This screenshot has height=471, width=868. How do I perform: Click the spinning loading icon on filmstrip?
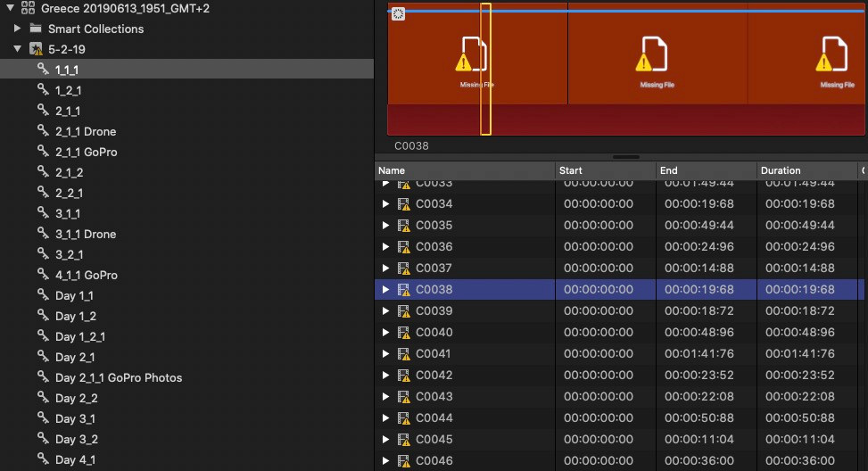[398, 14]
